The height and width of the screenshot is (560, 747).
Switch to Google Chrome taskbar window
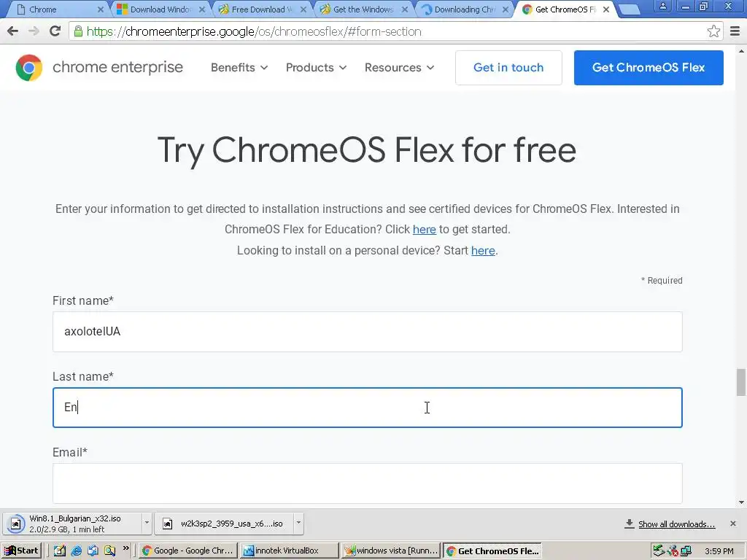pyautogui.click(x=187, y=551)
